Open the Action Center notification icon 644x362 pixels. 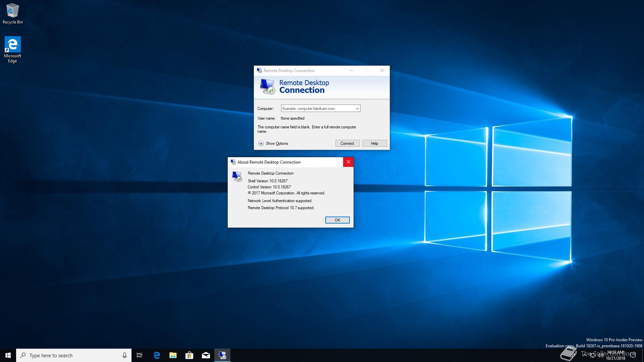[633, 355]
